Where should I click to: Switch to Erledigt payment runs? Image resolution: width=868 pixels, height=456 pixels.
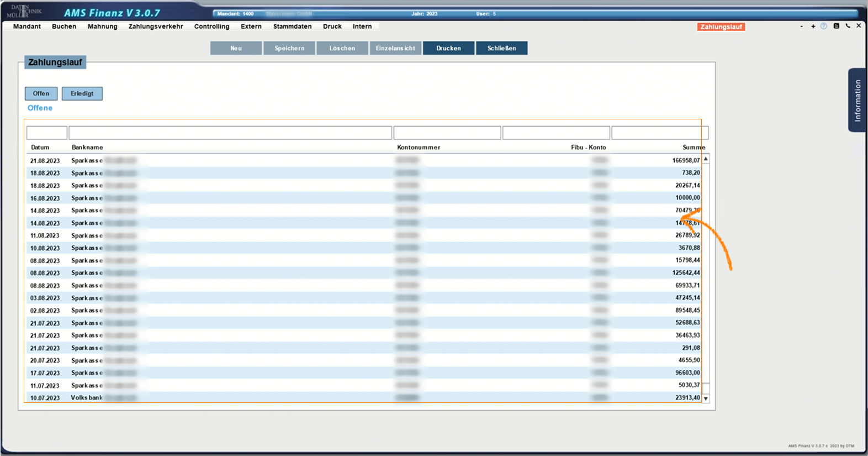click(82, 93)
